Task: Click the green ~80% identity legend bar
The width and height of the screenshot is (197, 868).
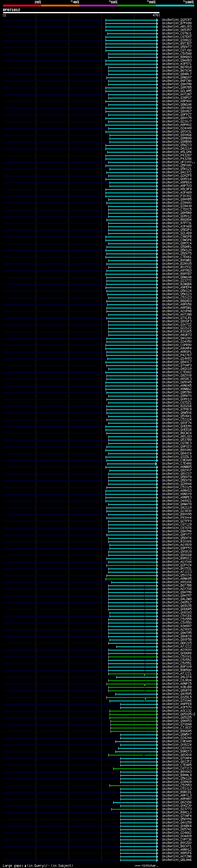Action: click(x=137, y=6)
